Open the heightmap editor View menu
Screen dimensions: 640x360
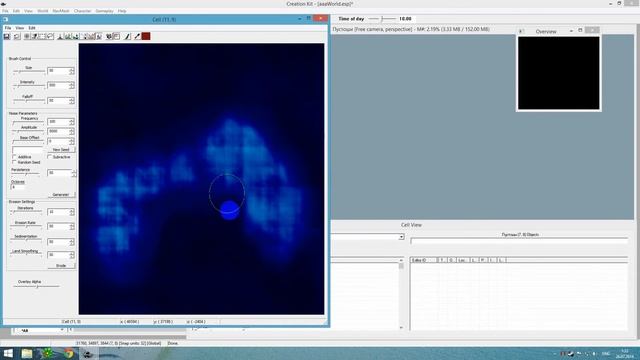20,28
